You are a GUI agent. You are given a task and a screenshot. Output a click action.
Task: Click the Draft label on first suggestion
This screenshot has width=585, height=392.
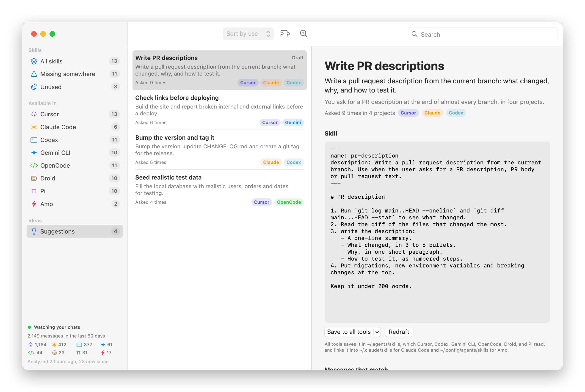(298, 58)
